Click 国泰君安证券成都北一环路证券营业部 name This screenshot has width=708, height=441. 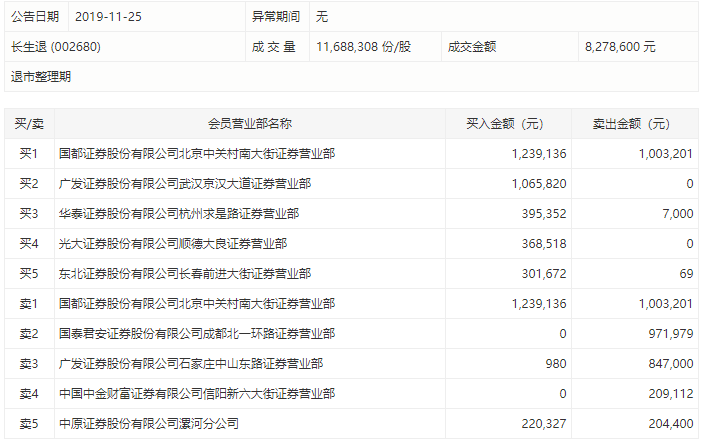click(197, 334)
